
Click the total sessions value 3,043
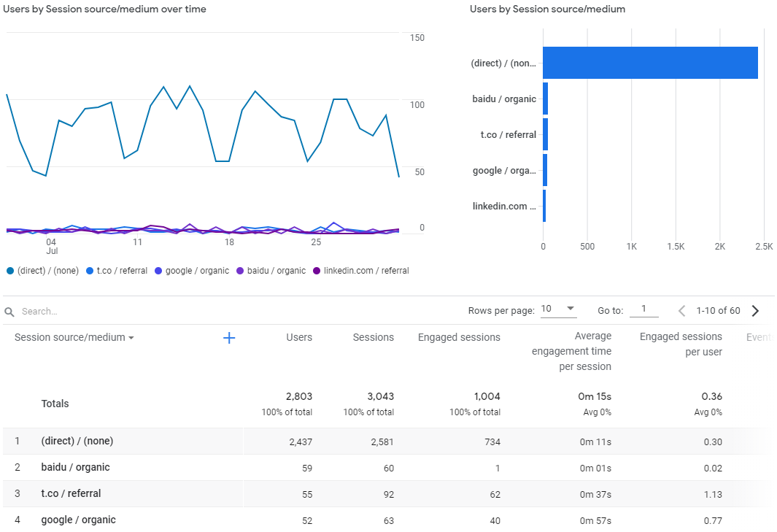click(381, 397)
